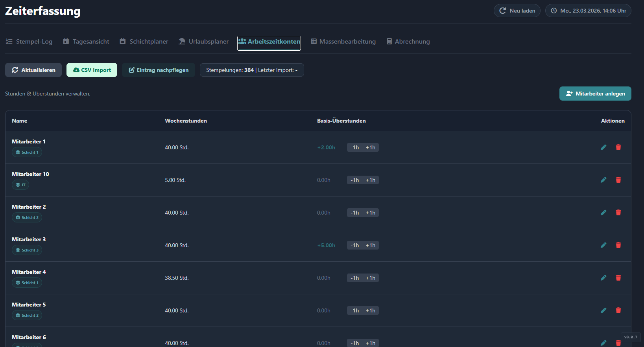
Task: Click the Schicht 2 badge under Mitarbeiter 2
Action: [x=27, y=218]
